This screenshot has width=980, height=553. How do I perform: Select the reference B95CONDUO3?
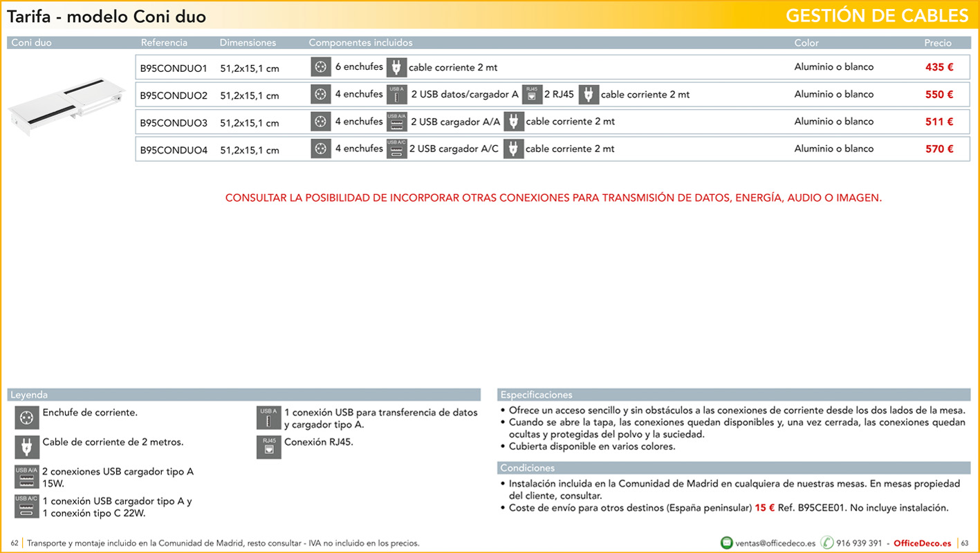(x=174, y=123)
